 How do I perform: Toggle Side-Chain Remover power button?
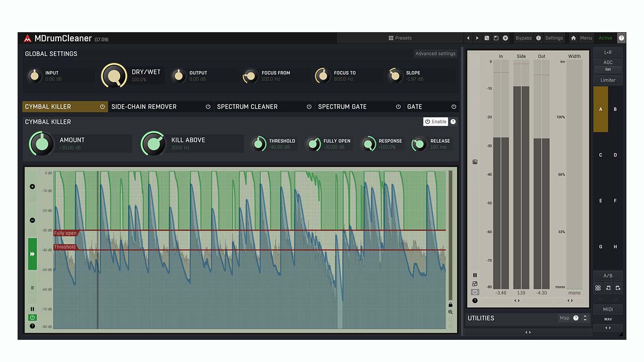click(208, 107)
